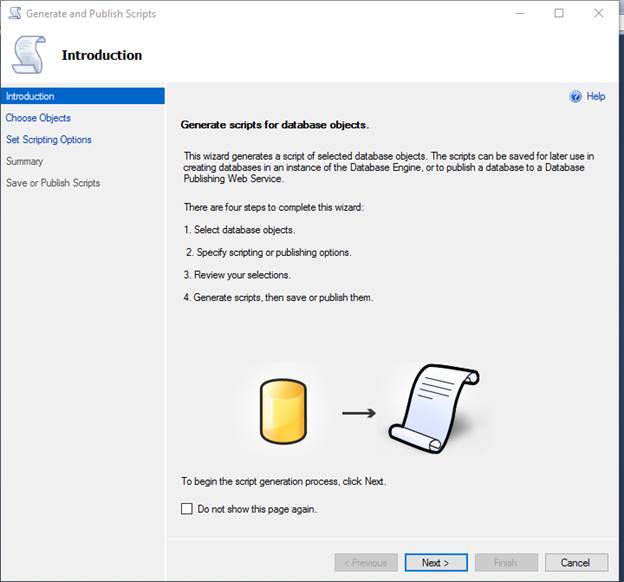Click 'There are four steps to complete this wizard:'
The width and height of the screenshot is (624, 582).
pyautogui.click(x=273, y=207)
